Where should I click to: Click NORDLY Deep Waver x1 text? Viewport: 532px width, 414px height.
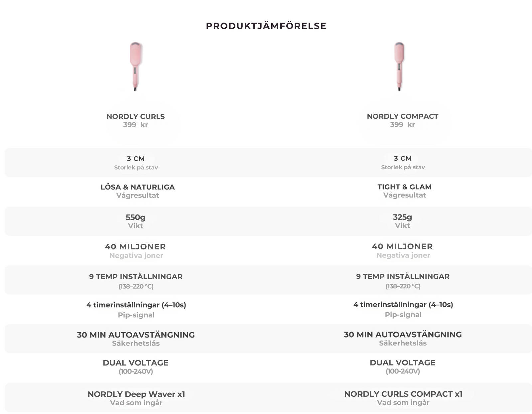tap(136, 394)
